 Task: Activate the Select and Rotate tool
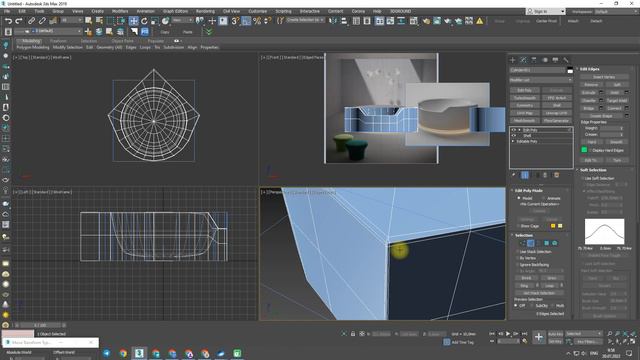[144, 21]
